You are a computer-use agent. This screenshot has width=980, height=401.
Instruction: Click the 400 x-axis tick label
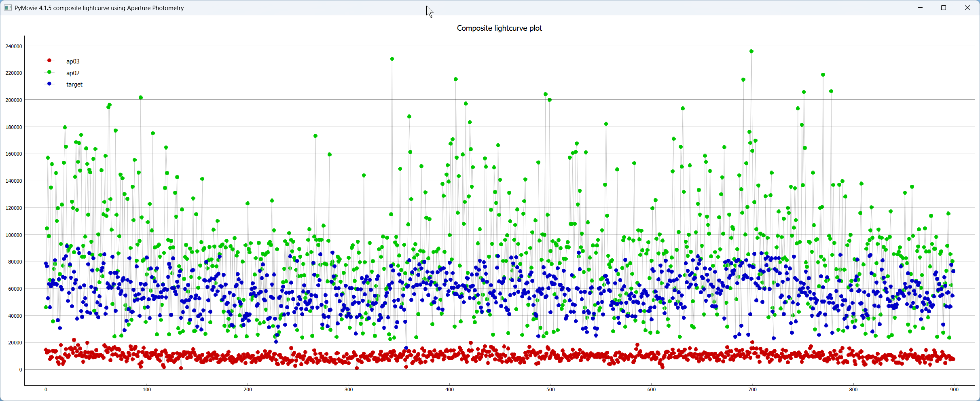(x=449, y=390)
